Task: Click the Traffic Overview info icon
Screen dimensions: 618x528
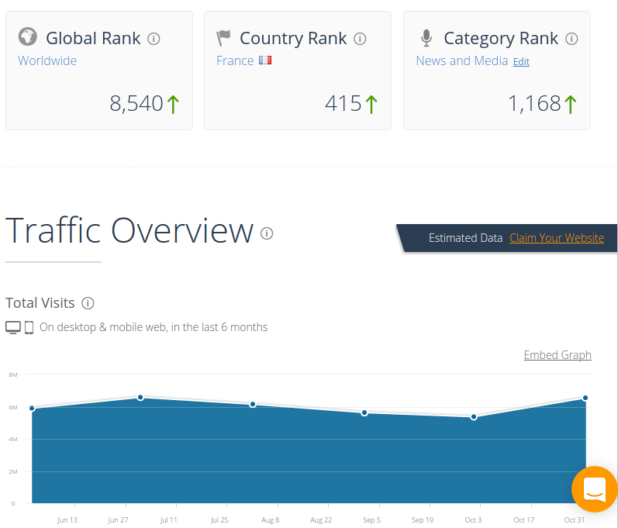Action: [x=267, y=233]
